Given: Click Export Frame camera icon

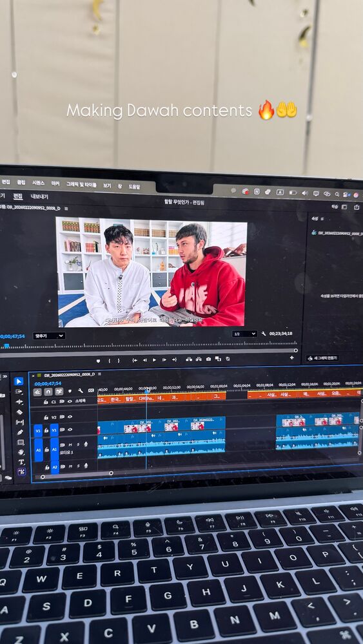Looking at the screenshot, I should [x=208, y=359].
